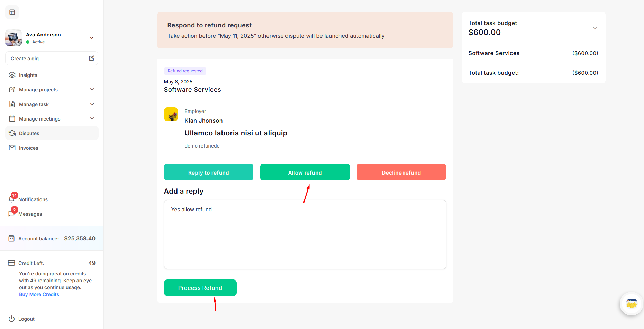Click the Notifications bell icon

click(x=11, y=199)
